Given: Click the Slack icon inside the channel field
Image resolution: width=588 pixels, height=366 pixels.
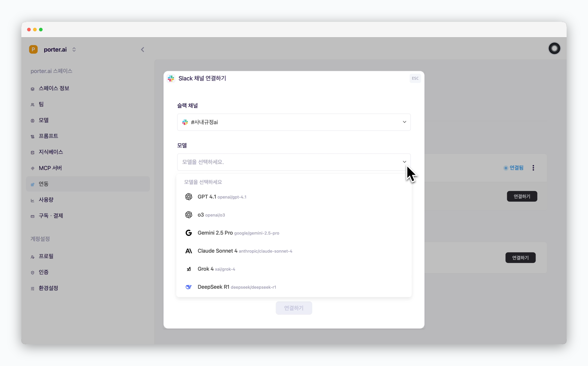Looking at the screenshot, I should point(185,122).
